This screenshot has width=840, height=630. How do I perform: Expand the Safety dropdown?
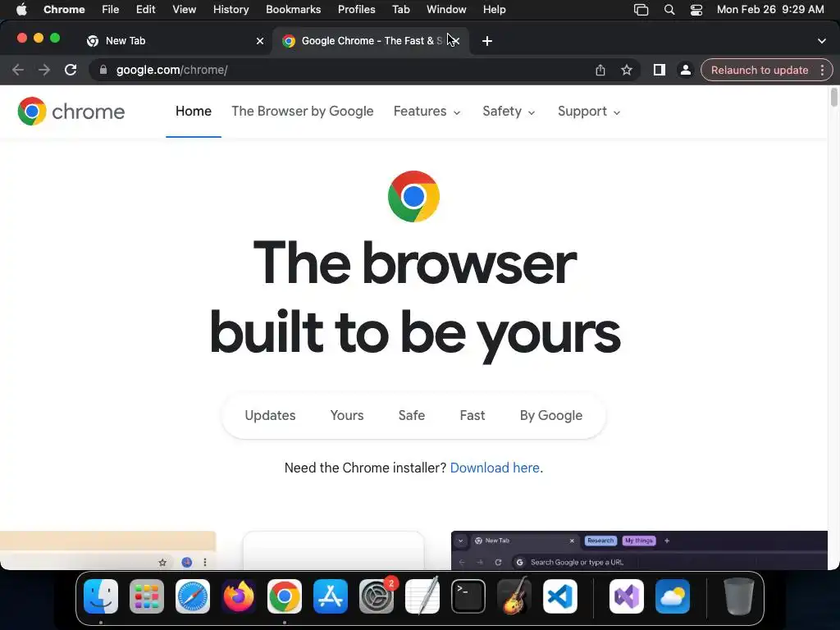[509, 112]
